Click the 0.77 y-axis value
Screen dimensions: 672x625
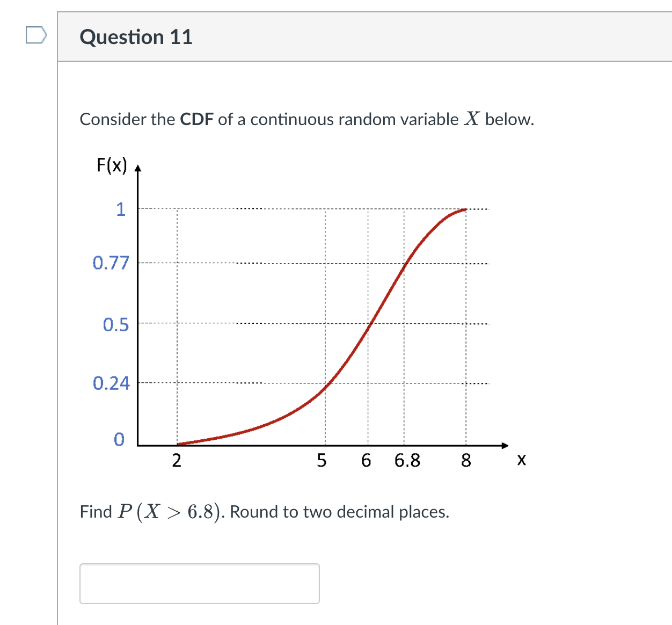(111, 263)
